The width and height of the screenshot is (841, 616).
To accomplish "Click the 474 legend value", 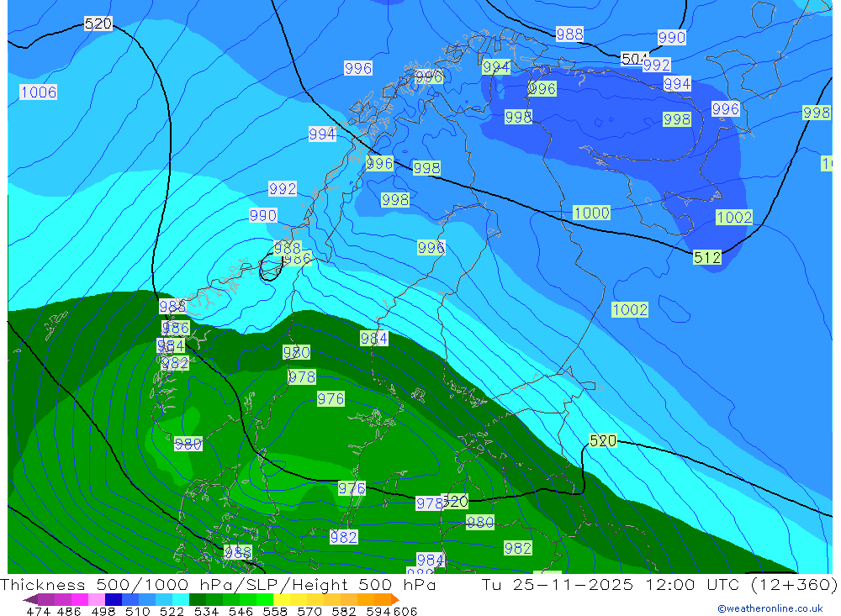I will [x=38, y=611].
